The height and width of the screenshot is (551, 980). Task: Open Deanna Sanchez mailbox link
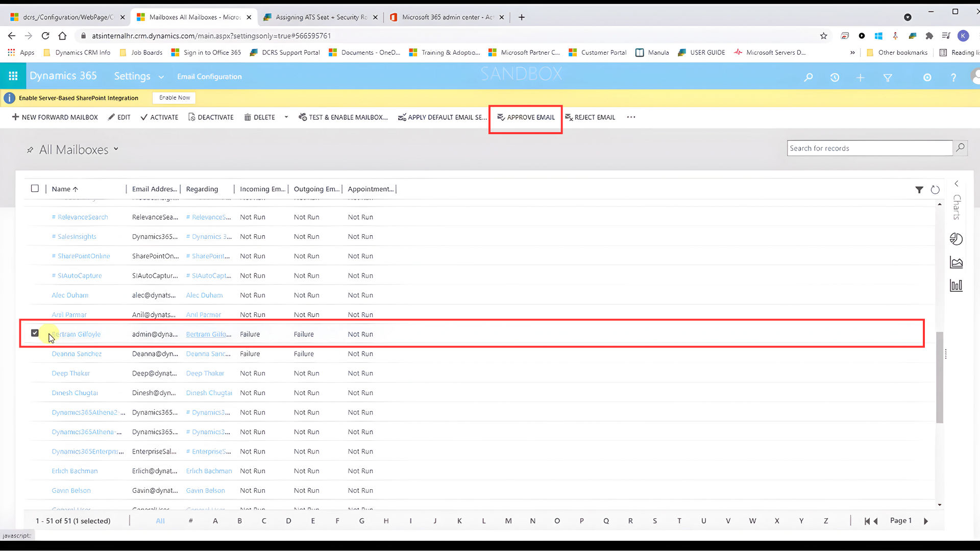[77, 354]
